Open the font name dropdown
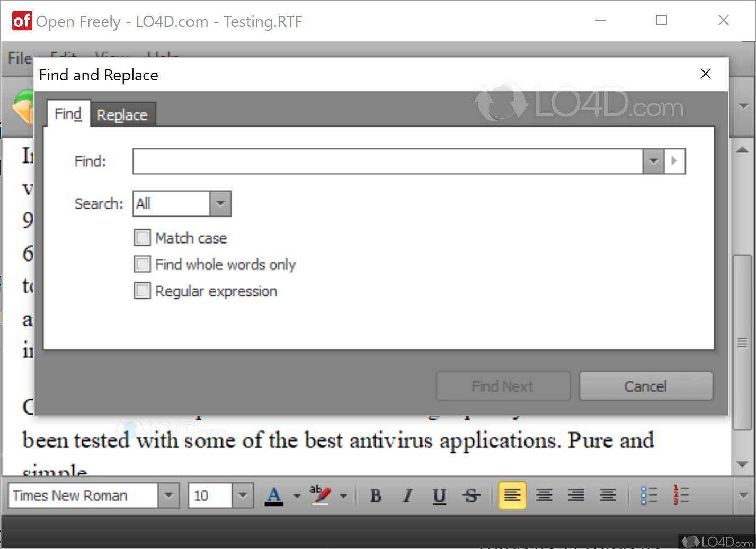 (168, 496)
